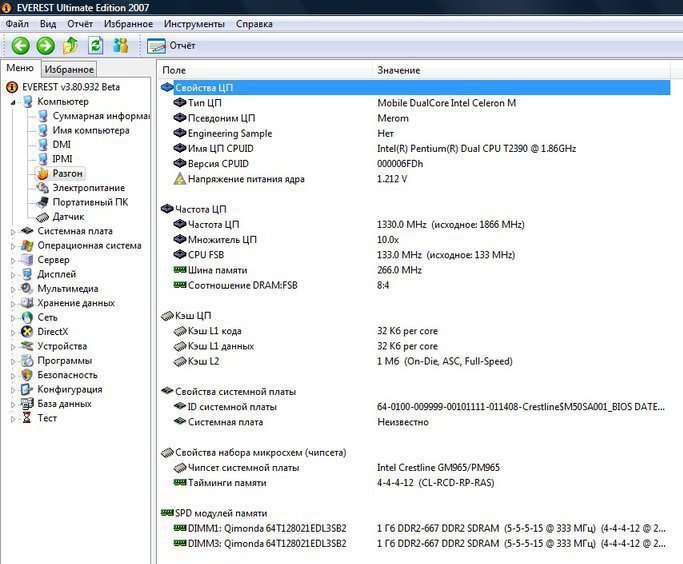683x564 pixels.
Task: Select the DIMM1: Qimonda memory module row
Action: [x=415, y=528]
